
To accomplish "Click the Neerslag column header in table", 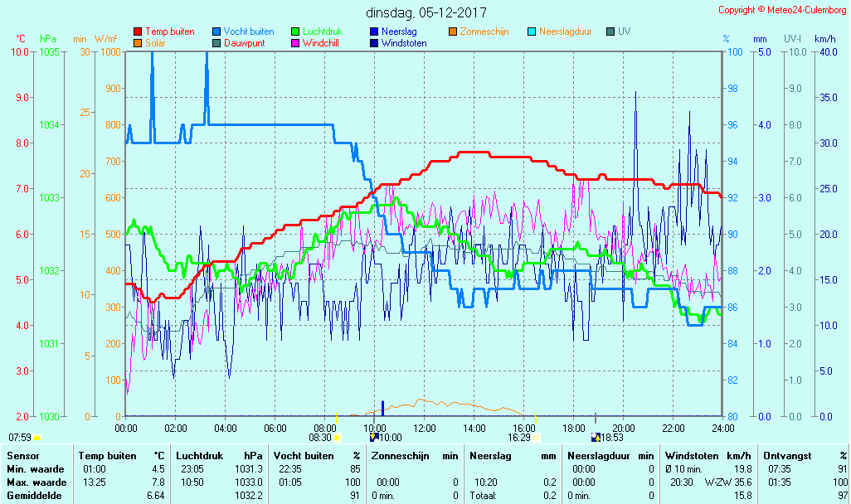I will click(x=489, y=455).
